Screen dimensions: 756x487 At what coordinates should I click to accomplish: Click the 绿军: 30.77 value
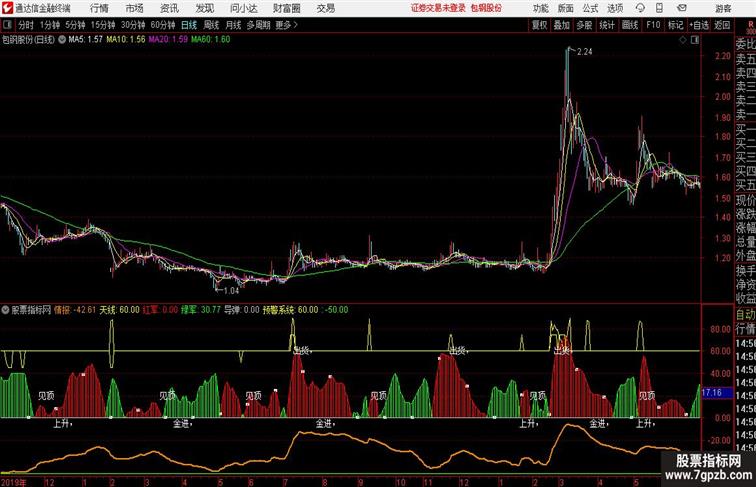point(201,310)
